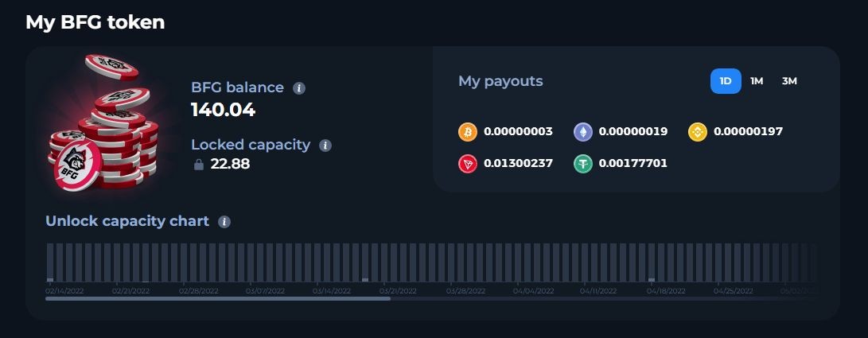Screen dimensions: 868x338
Task: Click the Bitcoin payout icon
Action: (x=467, y=132)
